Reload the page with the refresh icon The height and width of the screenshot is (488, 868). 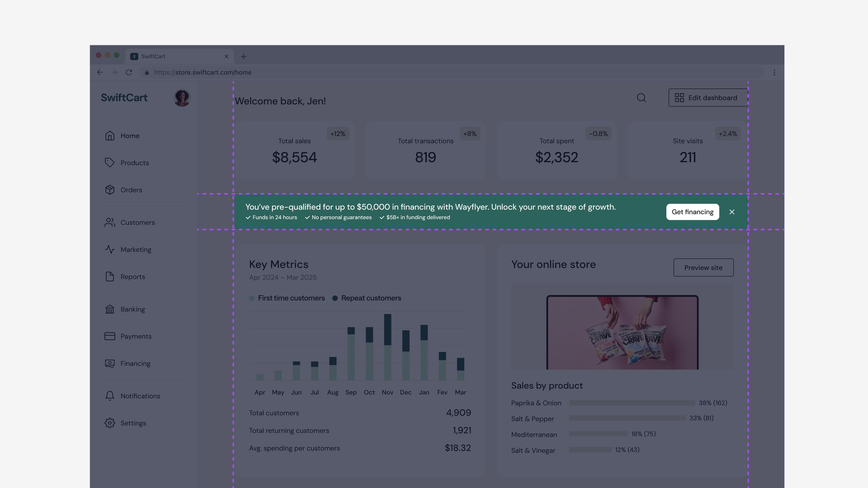129,72
